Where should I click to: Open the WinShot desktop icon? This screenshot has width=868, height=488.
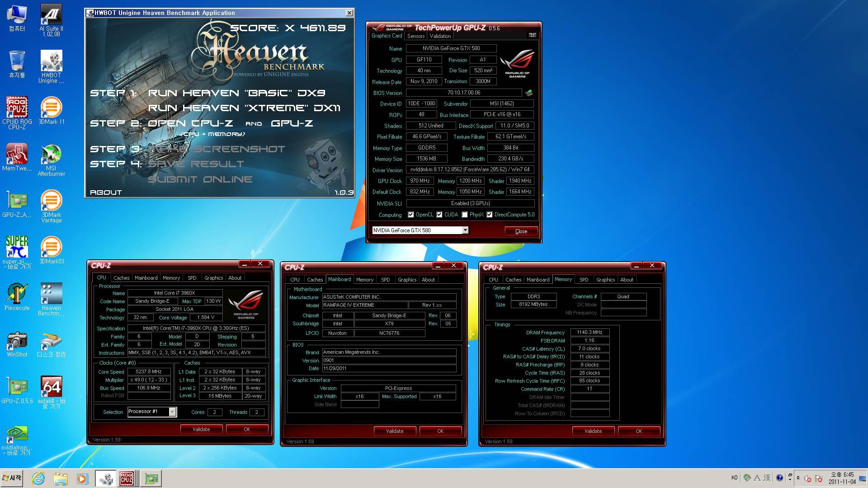click(17, 343)
